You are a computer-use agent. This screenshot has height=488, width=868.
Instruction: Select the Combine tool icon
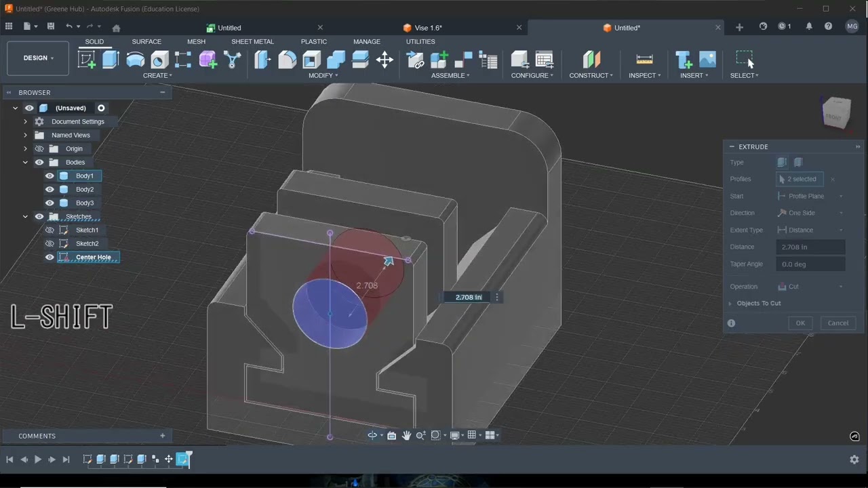click(336, 60)
